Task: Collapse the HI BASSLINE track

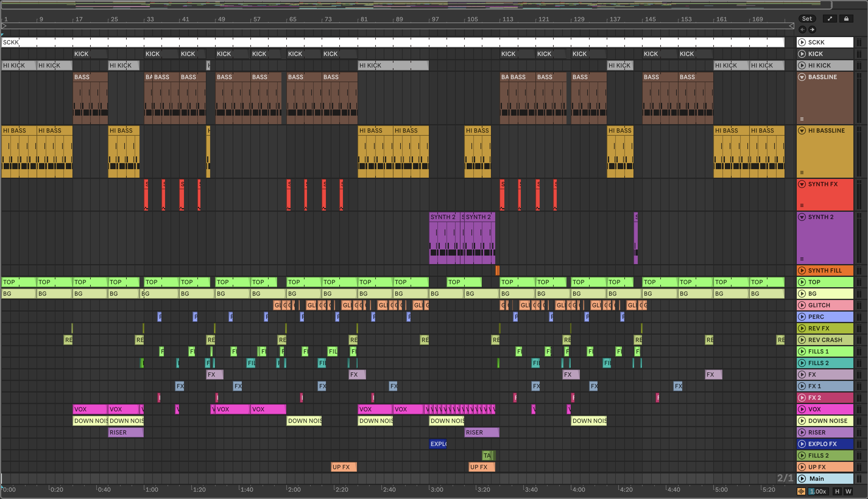Action: point(802,131)
